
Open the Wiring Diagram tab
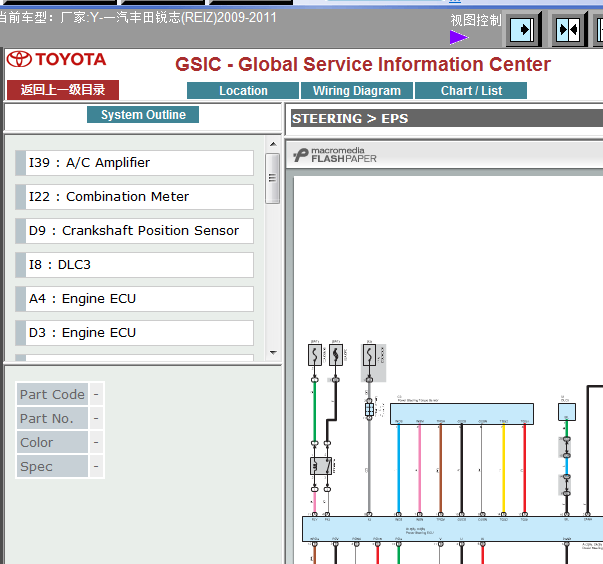(x=356, y=91)
